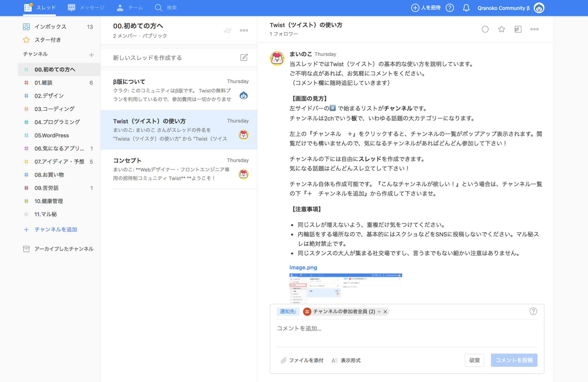Remove the チャンネルの参加者全員 notification recipient
Viewport: 588px width, 382px height.
[385, 312]
